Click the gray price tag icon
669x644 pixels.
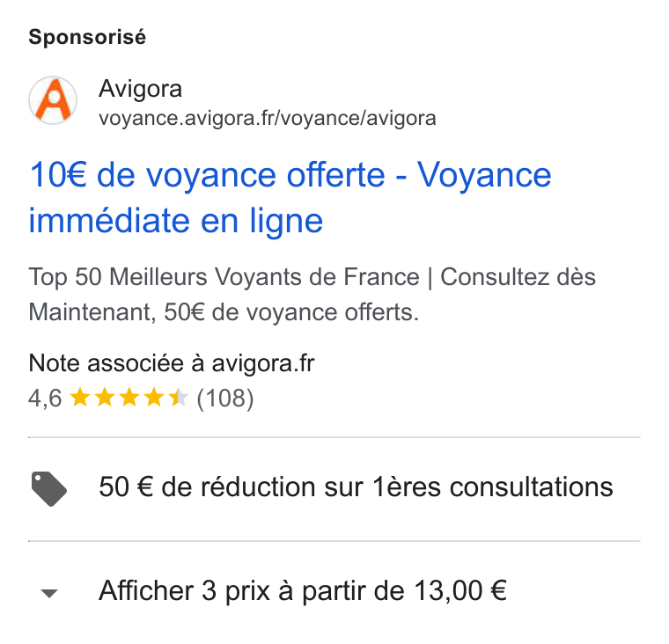click(49, 489)
